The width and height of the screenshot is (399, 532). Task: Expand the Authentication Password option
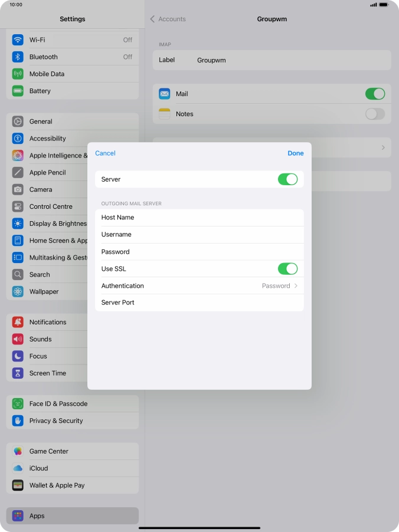tap(280, 286)
